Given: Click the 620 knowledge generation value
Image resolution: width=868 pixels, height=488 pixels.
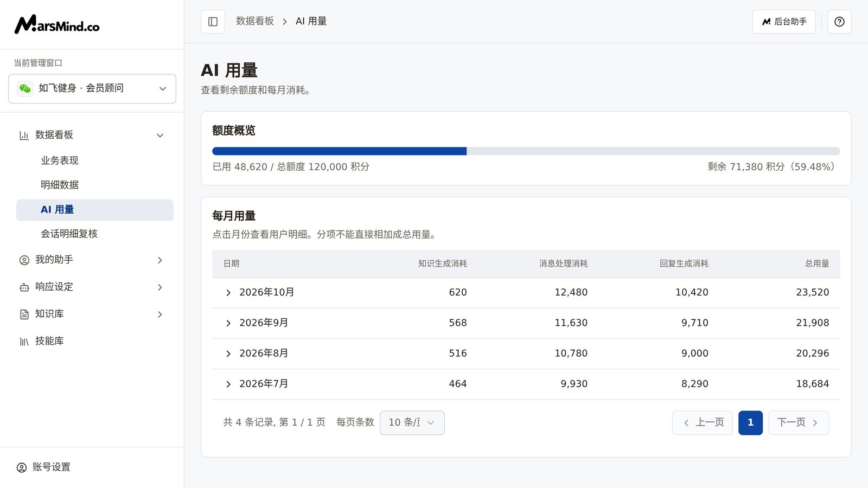Looking at the screenshot, I should pyautogui.click(x=458, y=292).
